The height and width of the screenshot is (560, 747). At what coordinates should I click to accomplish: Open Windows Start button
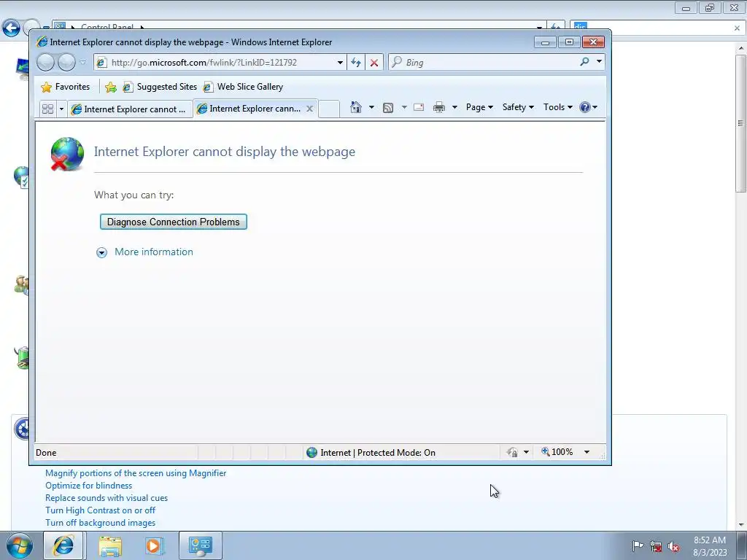tap(19, 545)
